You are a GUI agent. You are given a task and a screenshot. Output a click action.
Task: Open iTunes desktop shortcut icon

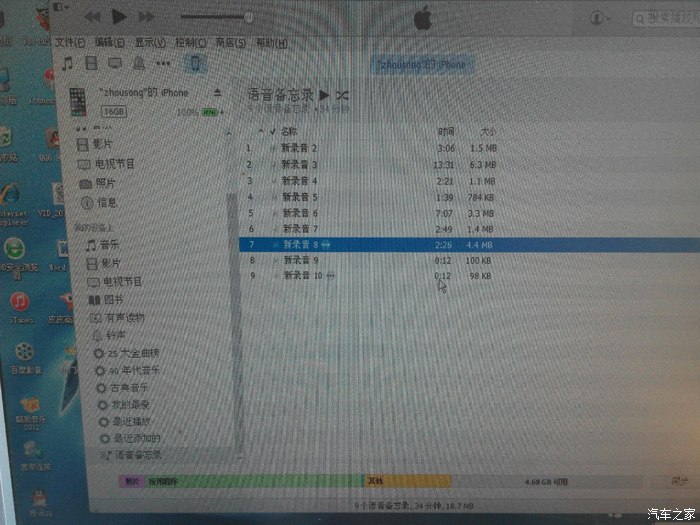(21, 308)
